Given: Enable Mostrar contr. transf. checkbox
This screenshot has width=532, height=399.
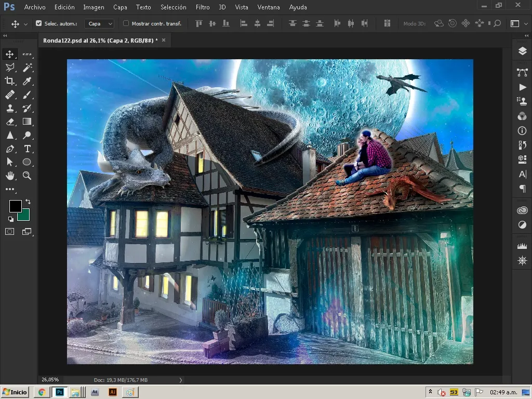Looking at the screenshot, I should tap(126, 23).
